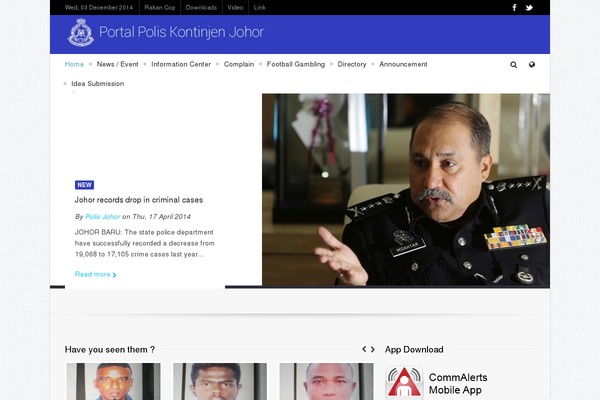Click Read more link
600x400 pixels.
click(x=95, y=274)
